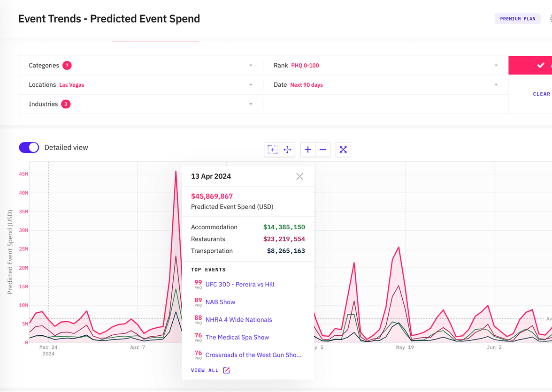Toggle off Detailed view
This screenshot has height=392, width=552.
pyautogui.click(x=29, y=147)
